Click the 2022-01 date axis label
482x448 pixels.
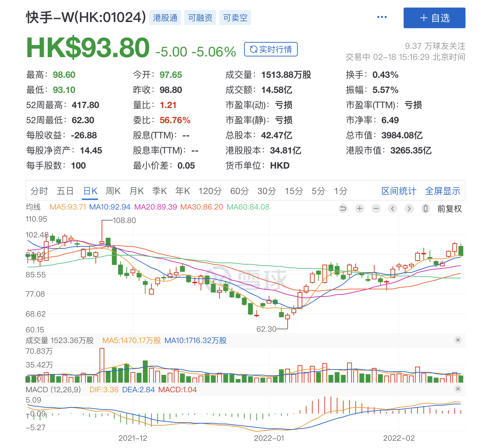[x=269, y=438]
